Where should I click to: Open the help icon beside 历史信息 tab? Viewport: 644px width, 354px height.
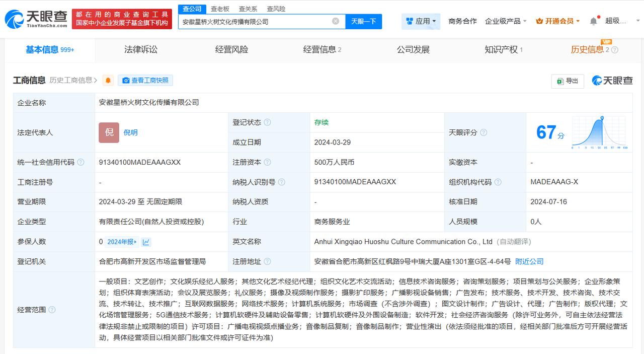[614, 50]
